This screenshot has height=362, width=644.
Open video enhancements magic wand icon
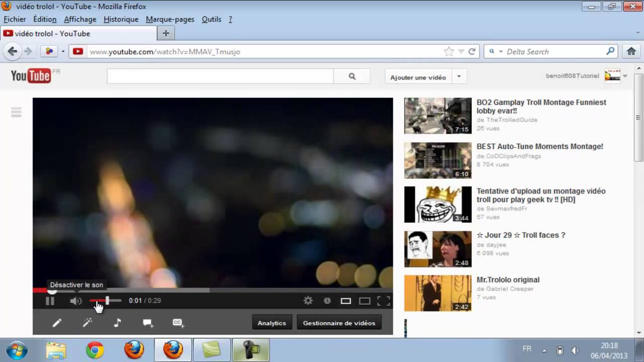[88, 323]
